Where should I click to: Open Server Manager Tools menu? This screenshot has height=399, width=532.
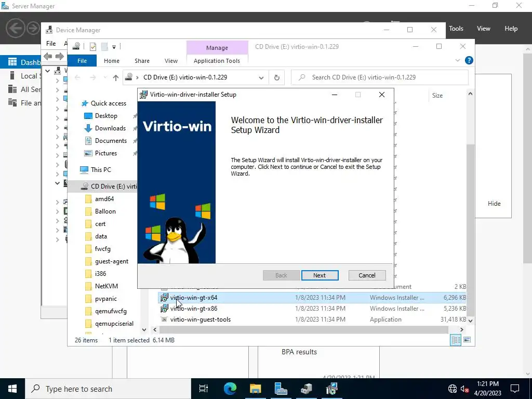pyautogui.click(x=456, y=29)
